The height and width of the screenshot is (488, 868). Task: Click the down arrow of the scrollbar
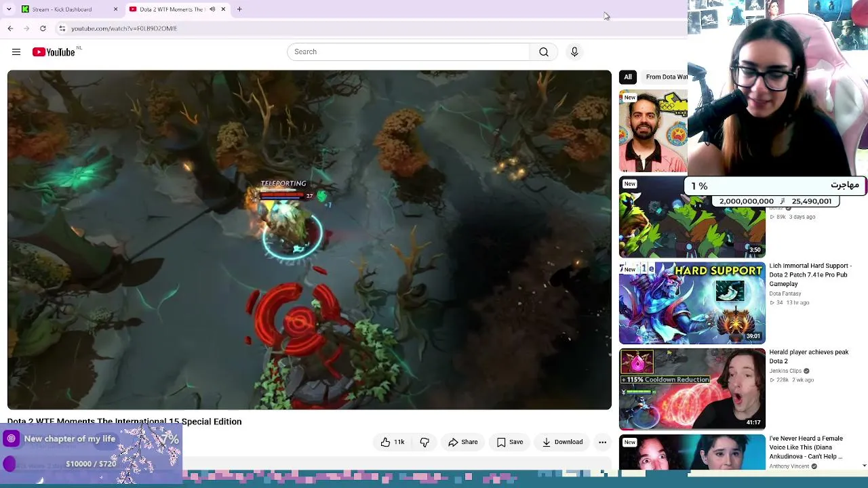pos(864,466)
